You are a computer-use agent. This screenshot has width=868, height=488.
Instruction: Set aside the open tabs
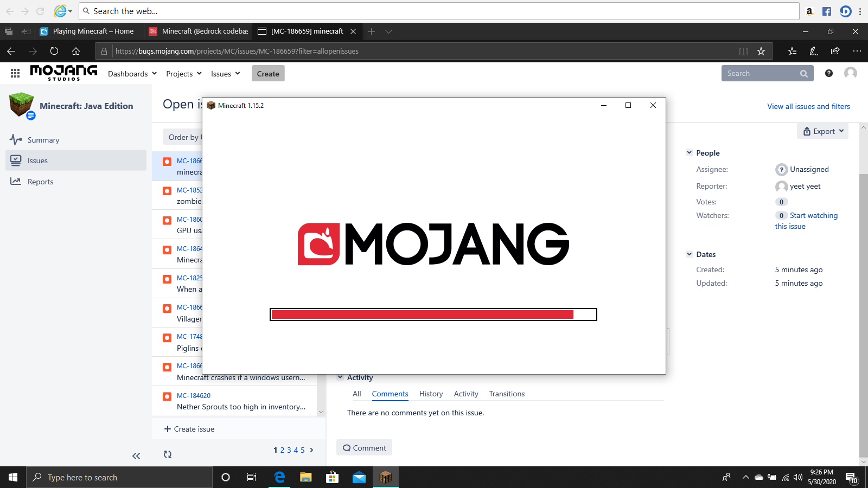tap(26, 31)
